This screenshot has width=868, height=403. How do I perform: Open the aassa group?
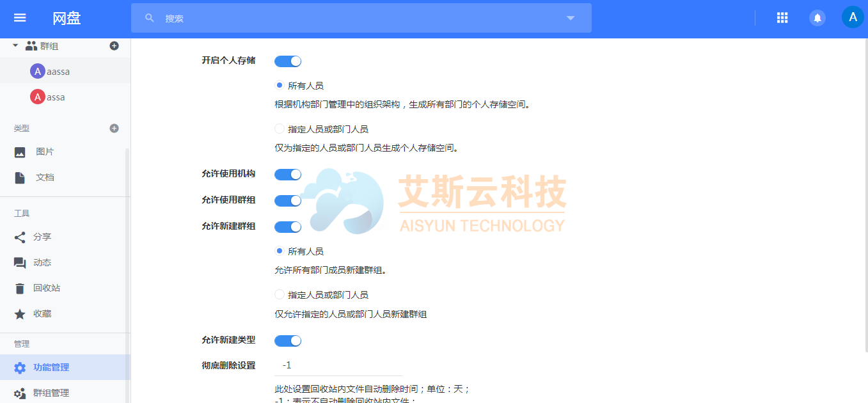(58, 72)
